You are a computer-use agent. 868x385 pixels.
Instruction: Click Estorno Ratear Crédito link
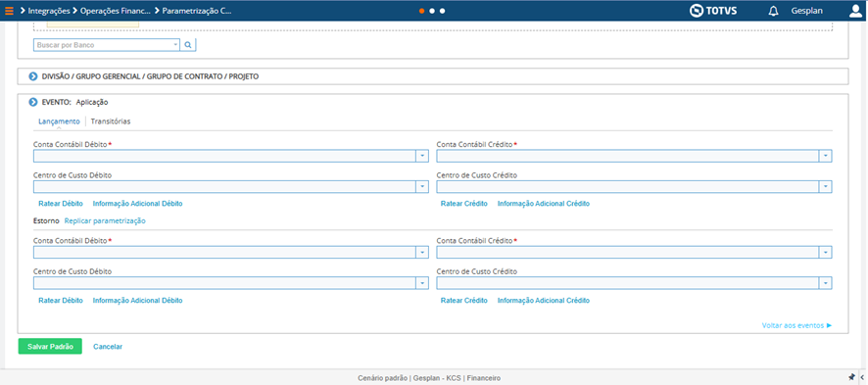[464, 301]
